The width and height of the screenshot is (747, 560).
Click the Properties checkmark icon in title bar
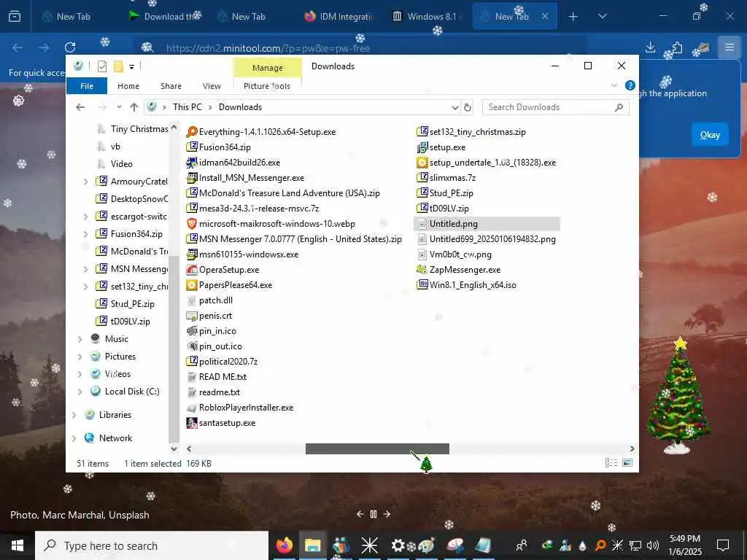pos(102,66)
